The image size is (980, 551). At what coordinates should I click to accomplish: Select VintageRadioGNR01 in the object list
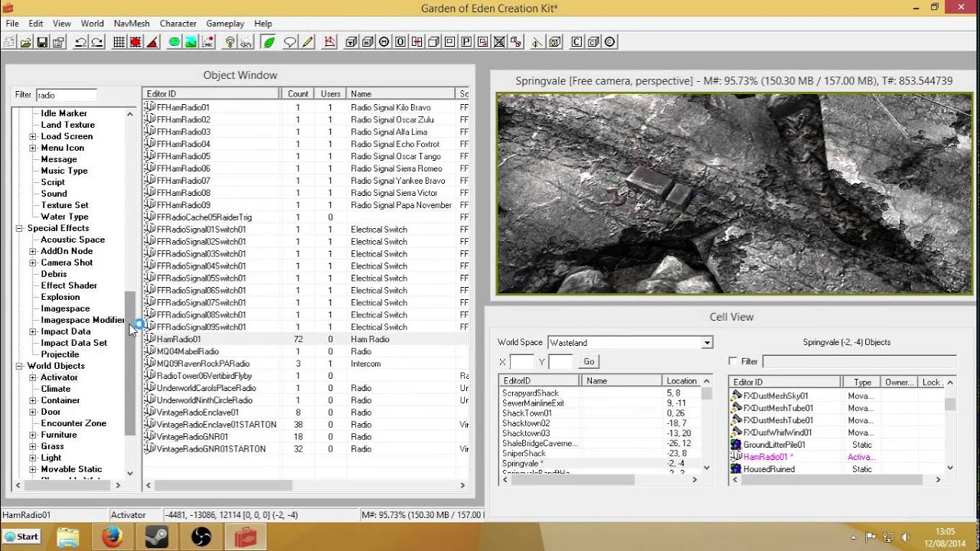coord(306,436)
